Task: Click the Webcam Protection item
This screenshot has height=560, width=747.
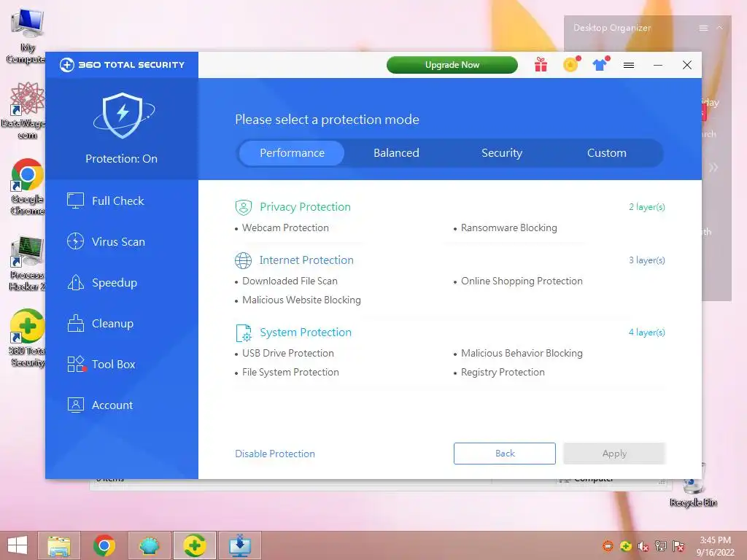Action: (285, 227)
